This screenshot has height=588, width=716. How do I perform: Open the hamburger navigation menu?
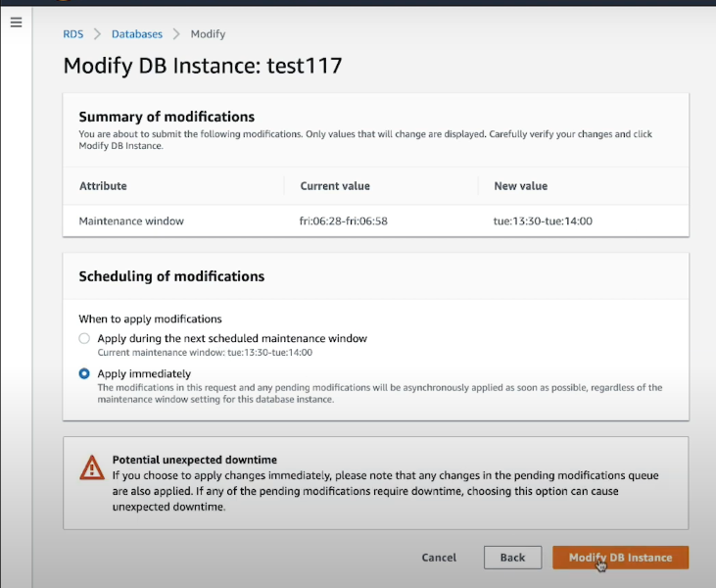coord(16,22)
